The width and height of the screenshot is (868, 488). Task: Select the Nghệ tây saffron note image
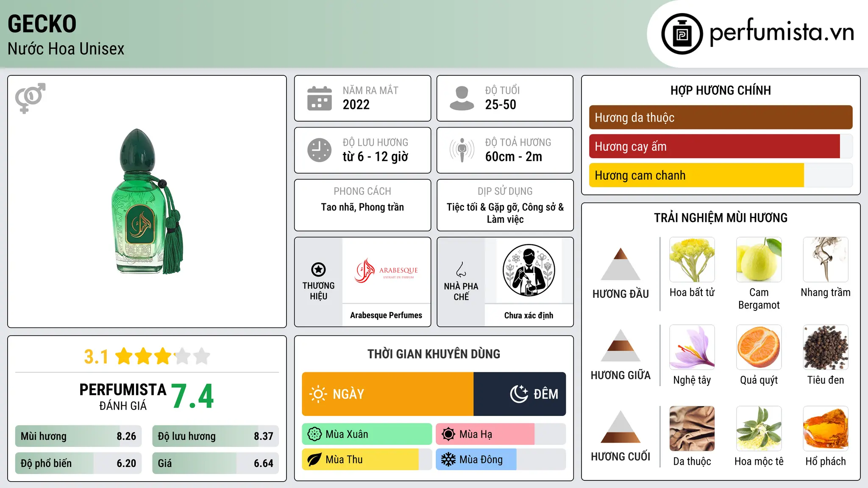(692, 347)
